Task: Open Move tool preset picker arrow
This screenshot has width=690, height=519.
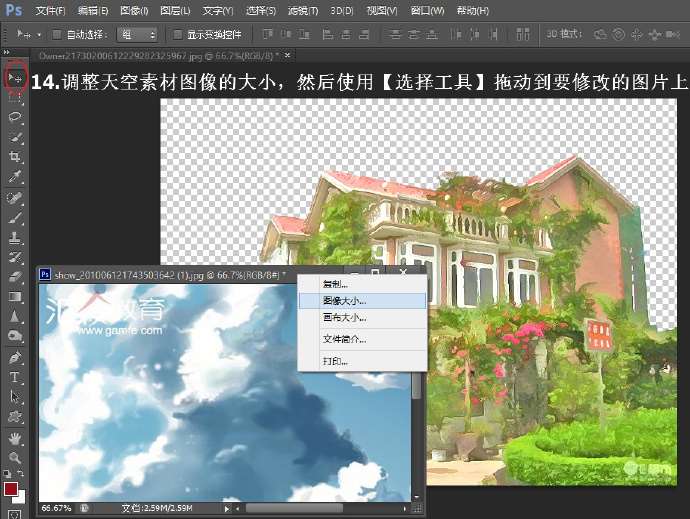Action: pyautogui.click(x=39, y=35)
